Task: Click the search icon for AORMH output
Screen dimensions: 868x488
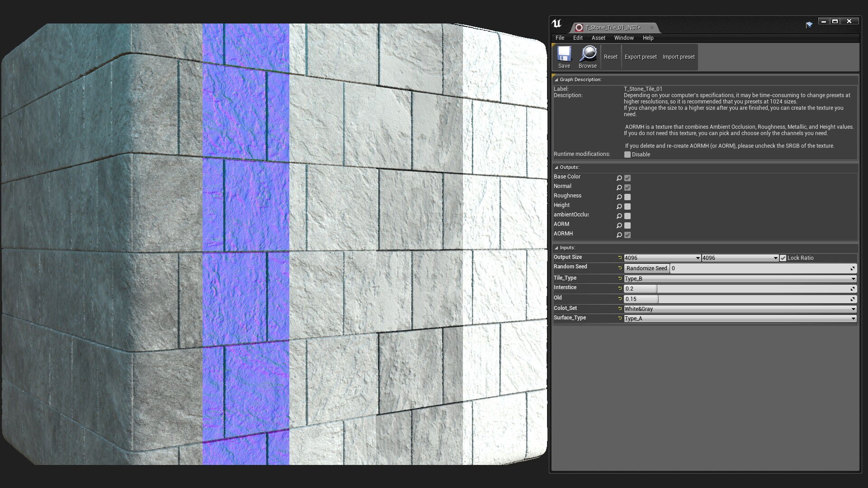Action: coord(619,235)
